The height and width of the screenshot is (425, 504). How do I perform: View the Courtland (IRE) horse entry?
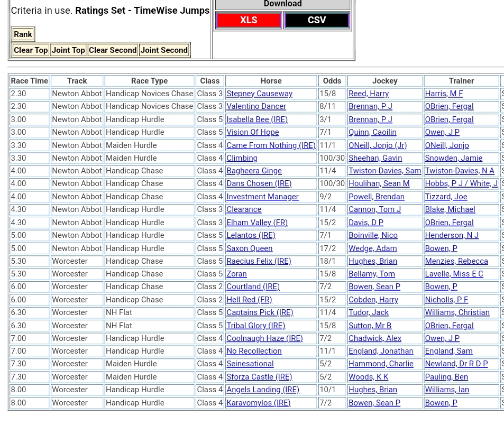click(x=253, y=287)
